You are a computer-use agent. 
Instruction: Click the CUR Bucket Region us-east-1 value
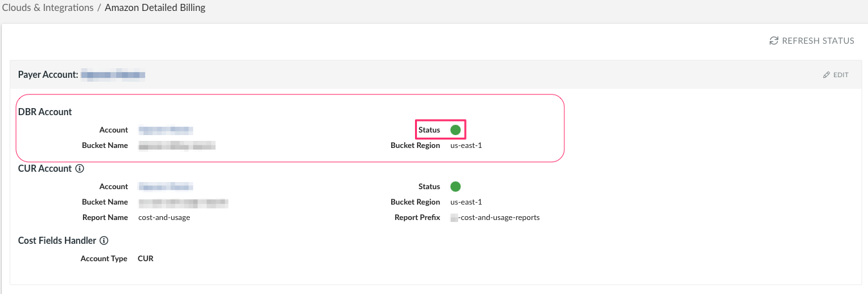coord(466,202)
